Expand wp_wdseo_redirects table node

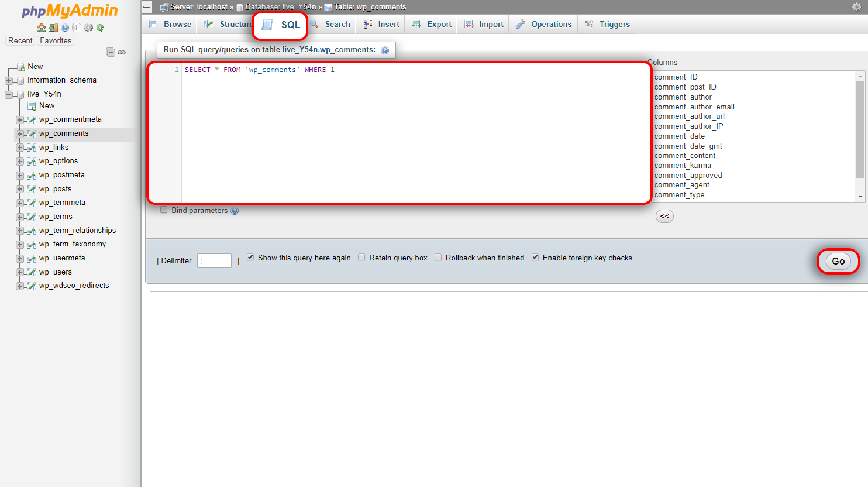pyautogui.click(x=20, y=286)
